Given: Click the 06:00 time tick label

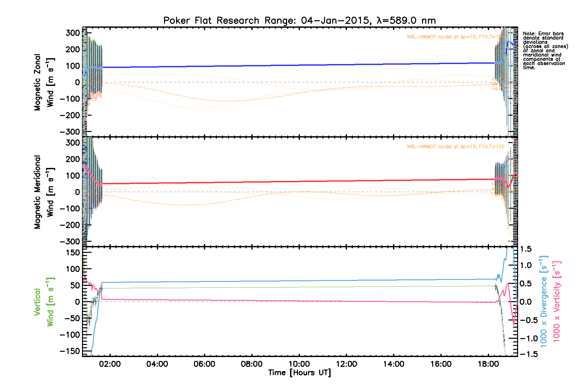Looking at the screenshot, I should 204,364.
